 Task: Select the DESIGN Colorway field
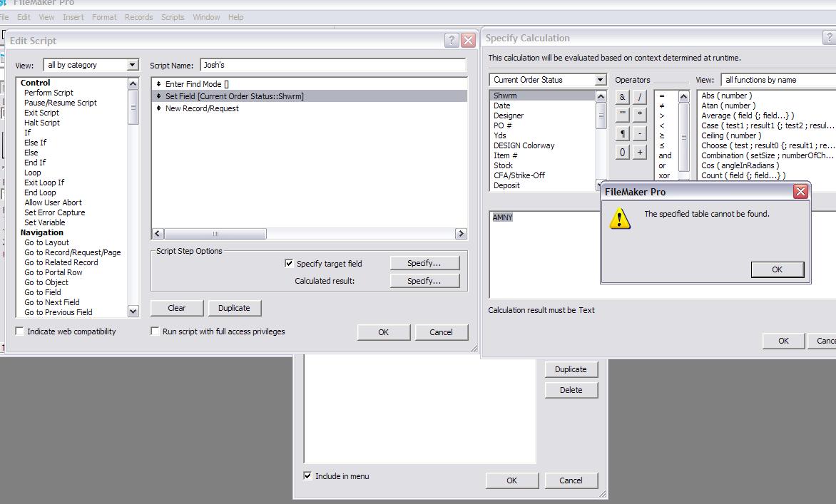tap(524, 145)
